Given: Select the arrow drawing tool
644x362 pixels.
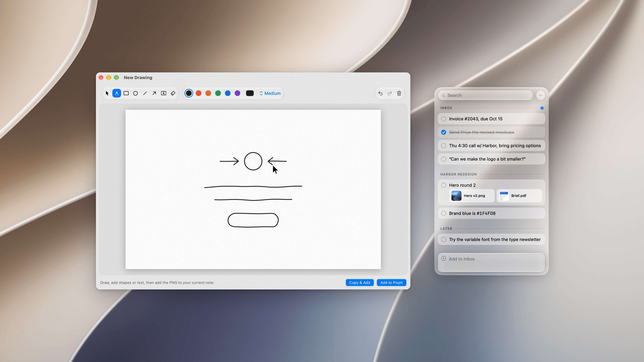Looking at the screenshot, I should click(x=154, y=94).
